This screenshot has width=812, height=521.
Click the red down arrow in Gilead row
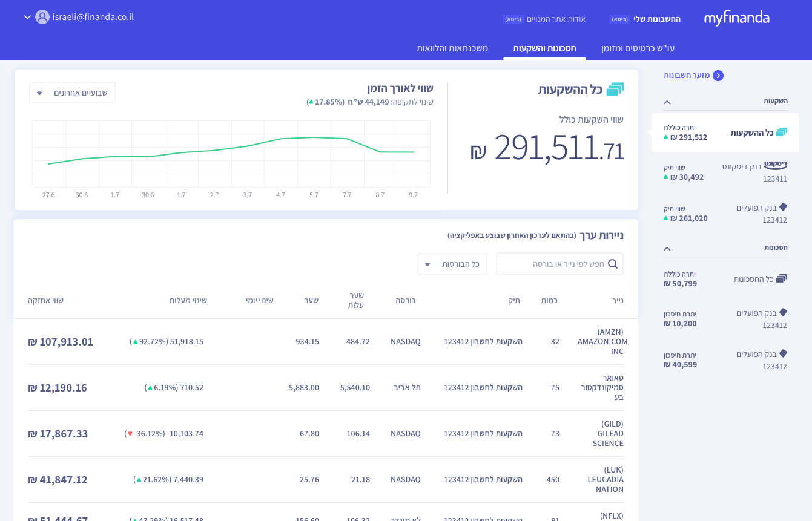(130, 434)
